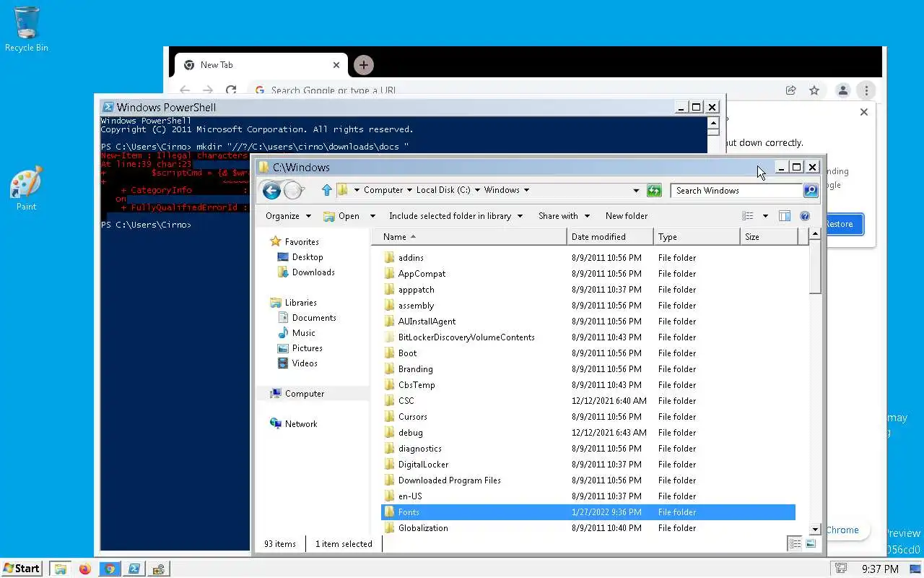This screenshot has height=578, width=924.
Task: Go up one folder level in Explorer
Action: (326, 190)
